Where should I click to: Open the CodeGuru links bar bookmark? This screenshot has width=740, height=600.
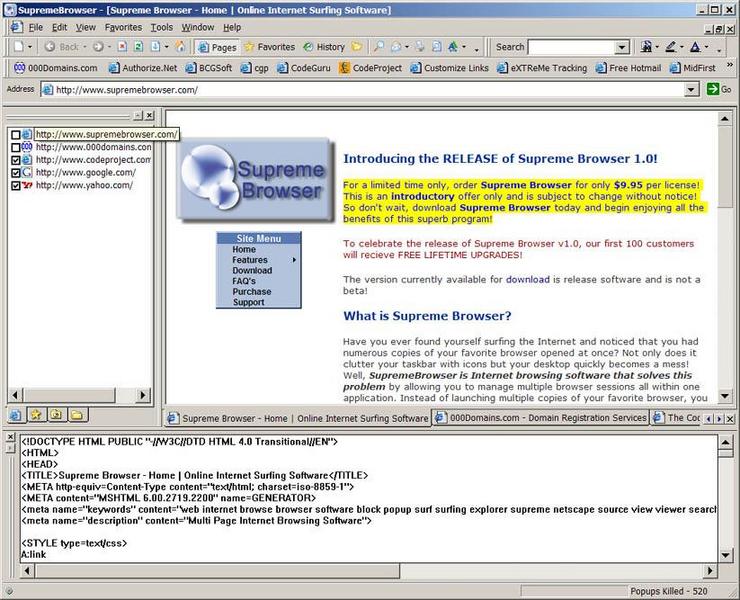pos(304,68)
